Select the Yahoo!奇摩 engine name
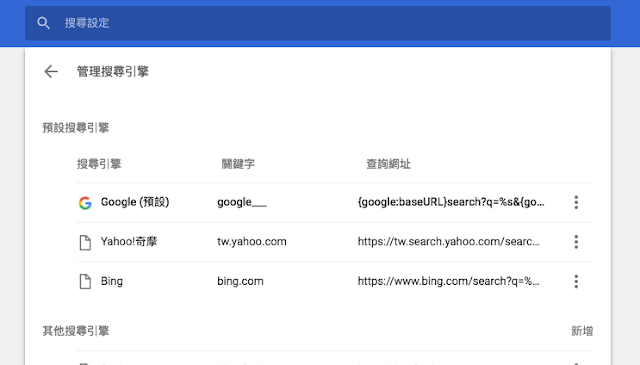Screen dimensions: 640x365 click(129, 241)
